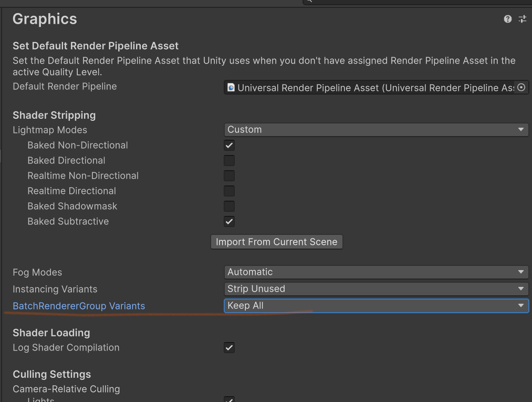This screenshot has width=532, height=402.
Task: Open the BatchRendererGroup Variants Keep All dropdown
Action: click(x=376, y=306)
